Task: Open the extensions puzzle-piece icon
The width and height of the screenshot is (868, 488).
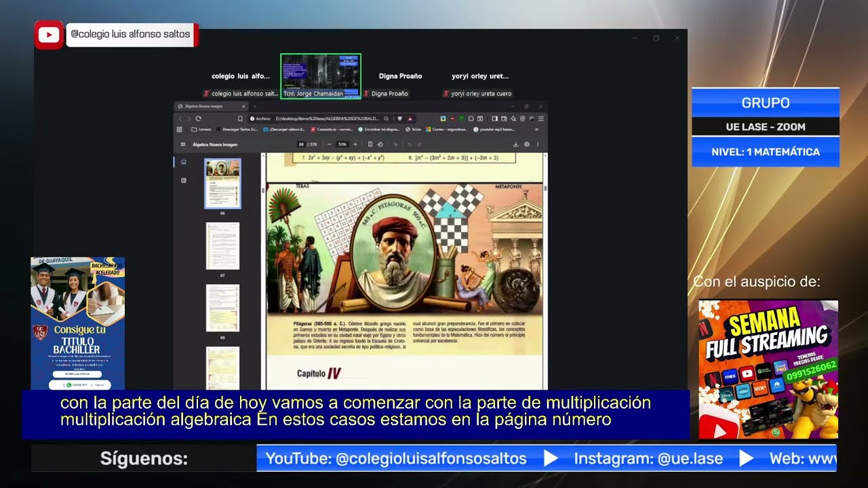Action: 471,119
